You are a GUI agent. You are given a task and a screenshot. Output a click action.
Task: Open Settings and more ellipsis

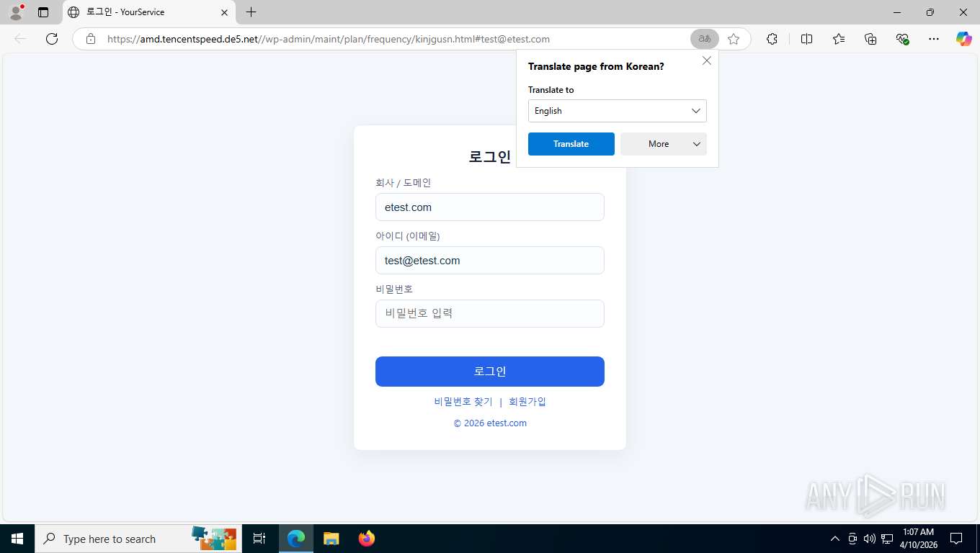[x=934, y=39]
